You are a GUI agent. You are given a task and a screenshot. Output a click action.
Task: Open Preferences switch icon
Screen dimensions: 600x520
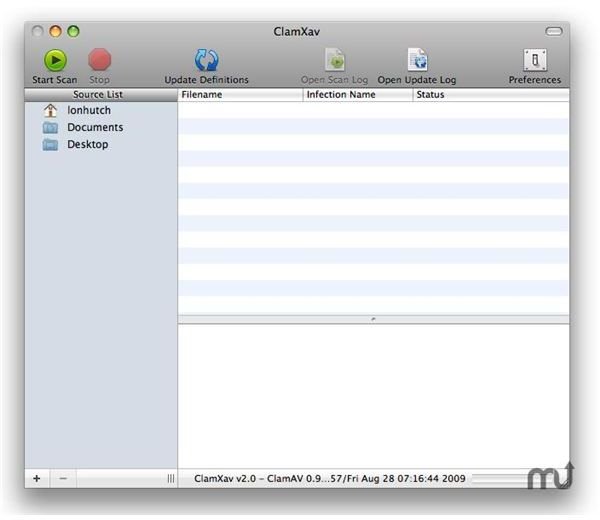535,60
